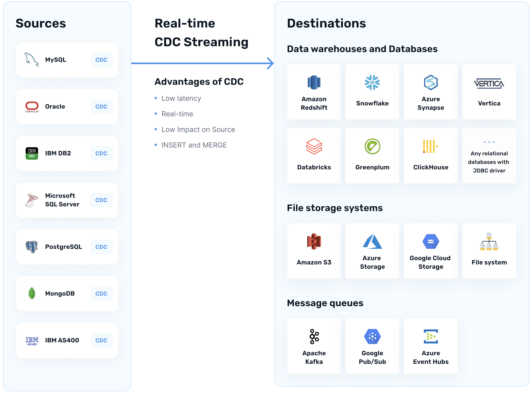Screen dimensions: 532x394
Task: Click the 'Databricks' label text
Action: click(314, 167)
